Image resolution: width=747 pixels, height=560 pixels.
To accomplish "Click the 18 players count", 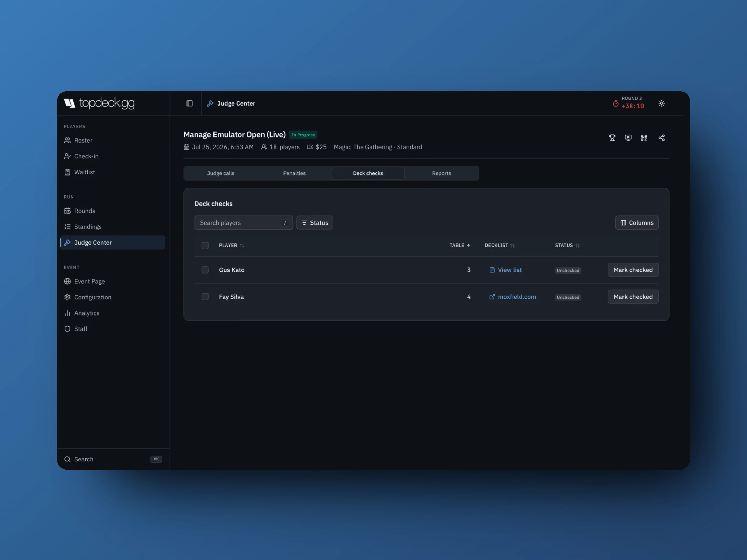I will [x=280, y=147].
